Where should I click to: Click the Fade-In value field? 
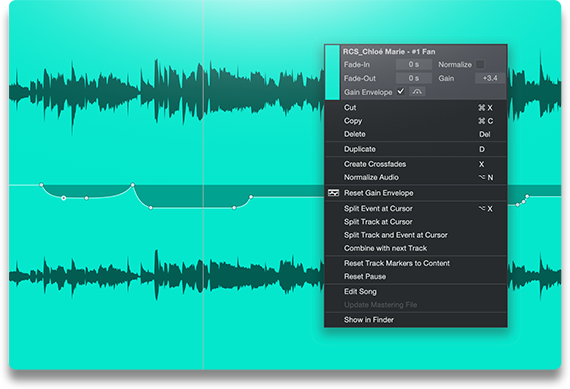click(414, 64)
